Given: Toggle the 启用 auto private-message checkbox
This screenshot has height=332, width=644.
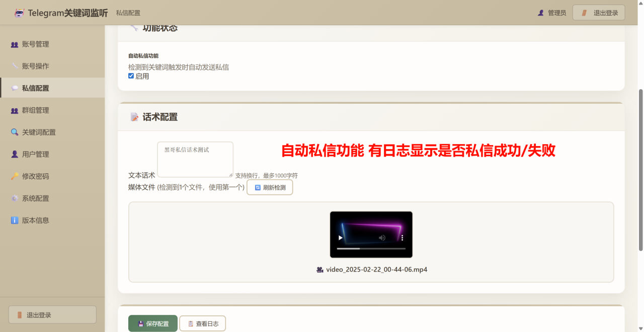Looking at the screenshot, I should [131, 76].
